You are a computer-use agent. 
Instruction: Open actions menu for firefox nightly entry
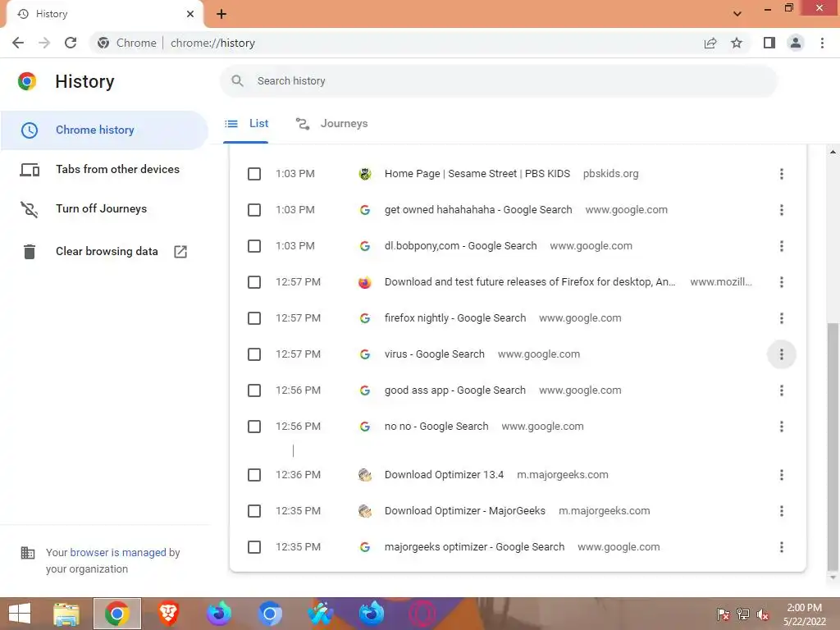(x=782, y=318)
